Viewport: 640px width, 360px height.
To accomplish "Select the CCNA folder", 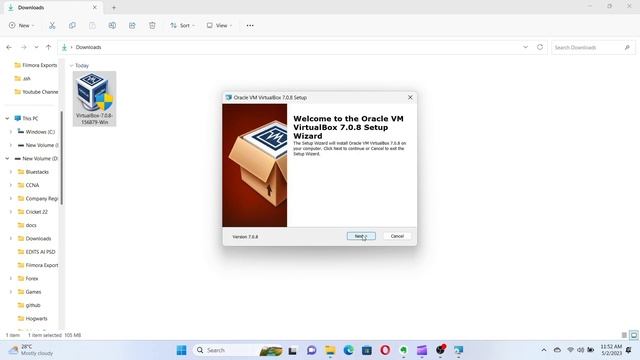I will tap(29, 185).
